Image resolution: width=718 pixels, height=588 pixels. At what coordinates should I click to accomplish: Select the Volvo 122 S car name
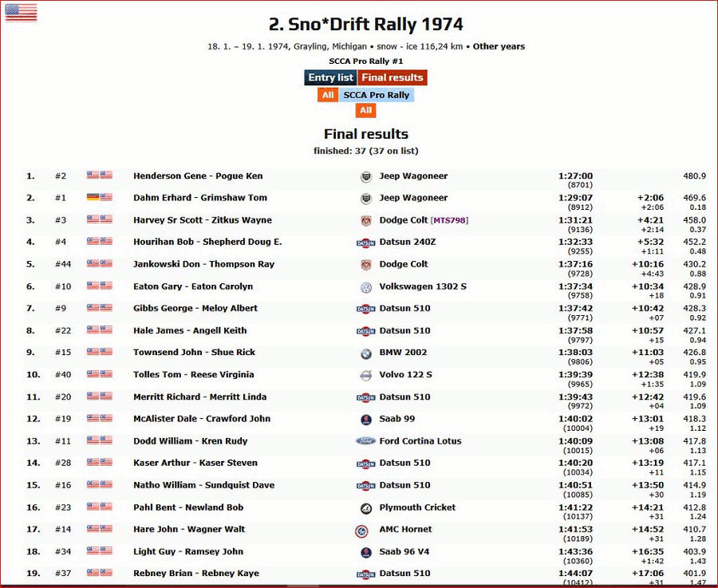pyautogui.click(x=406, y=375)
